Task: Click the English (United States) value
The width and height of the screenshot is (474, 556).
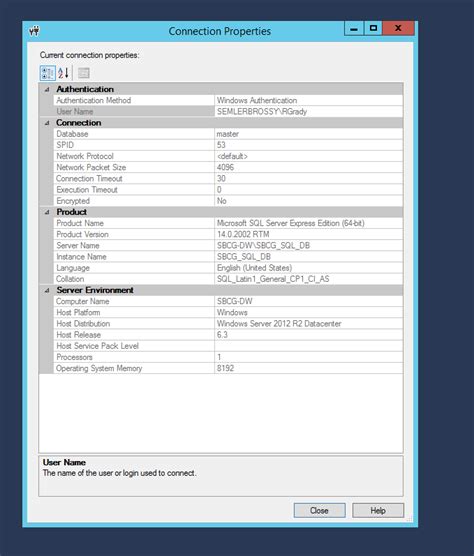Action: (255, 268)
